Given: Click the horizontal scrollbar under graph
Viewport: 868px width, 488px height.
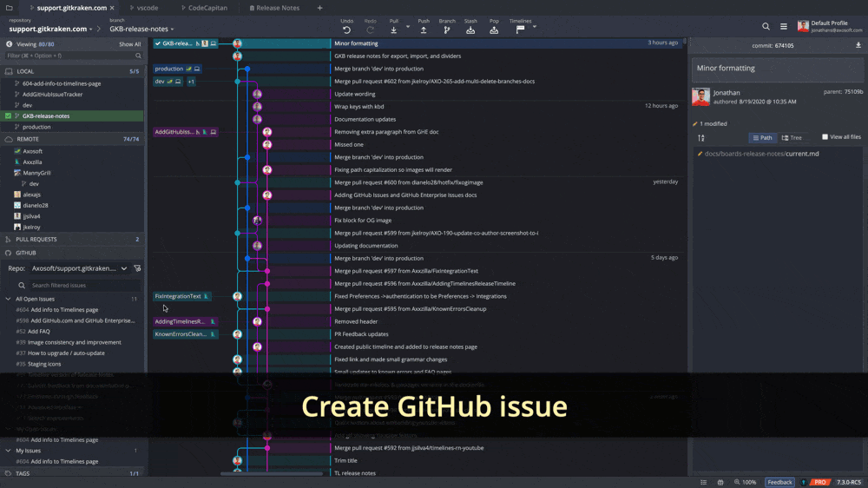Looking at the screenshot, I should click(x=271, y=474).
